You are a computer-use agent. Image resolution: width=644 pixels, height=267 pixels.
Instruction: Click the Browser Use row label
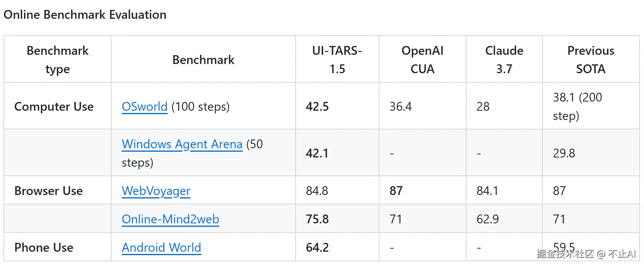tap(49, 191)
